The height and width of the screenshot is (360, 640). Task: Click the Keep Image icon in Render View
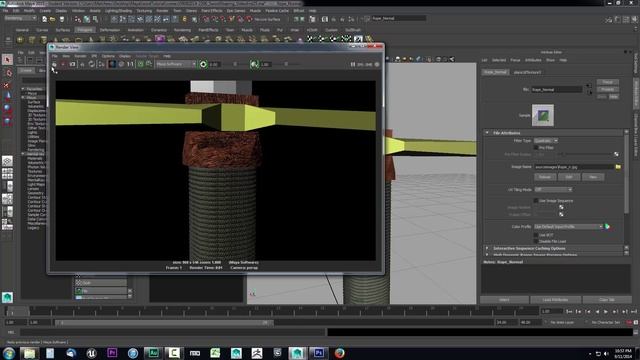(x=140, y=64)
